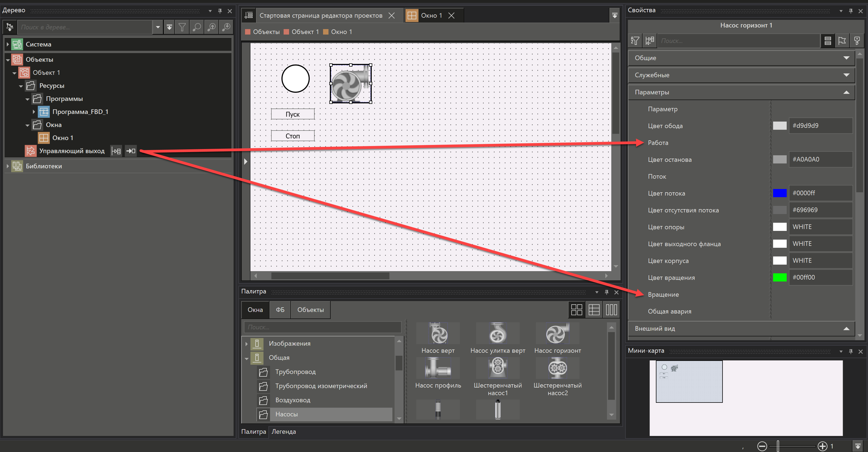The height and width of the screenshot is (452, 868).
Task: Click the input binding icon beside Управляющий выход
Action: [x=116, y=151]
